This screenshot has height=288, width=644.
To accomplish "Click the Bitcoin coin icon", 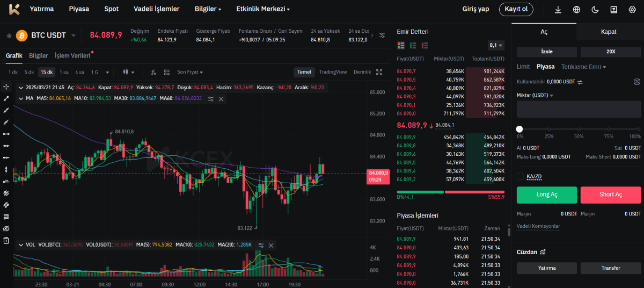I will pos(22,35).
